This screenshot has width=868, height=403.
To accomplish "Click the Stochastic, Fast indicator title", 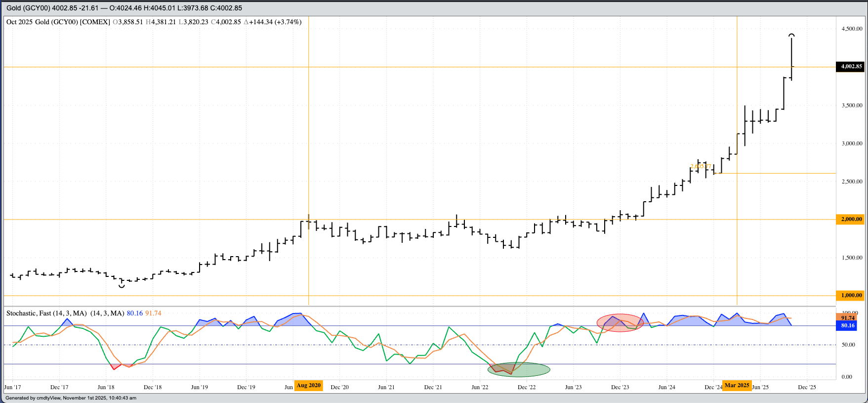I will (46, 313).
